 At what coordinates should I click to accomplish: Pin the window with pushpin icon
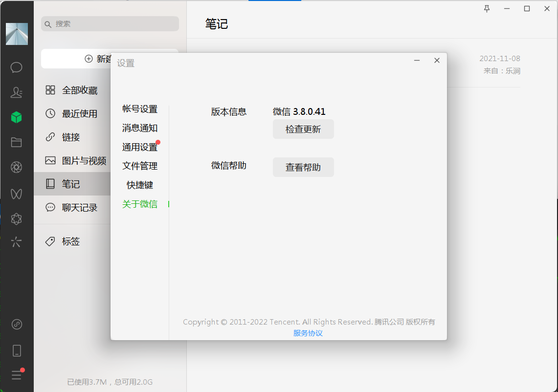pyautogui.click(x=487, y=9)
